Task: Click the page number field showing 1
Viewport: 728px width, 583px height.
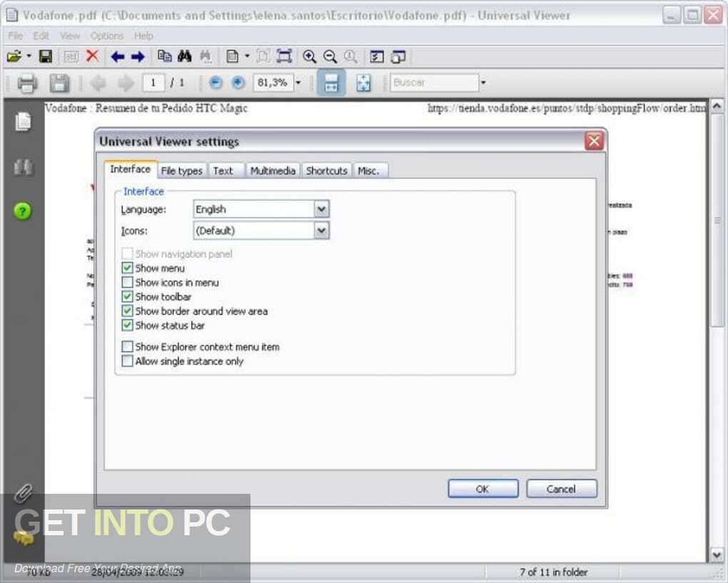Action: pos(153,83)
